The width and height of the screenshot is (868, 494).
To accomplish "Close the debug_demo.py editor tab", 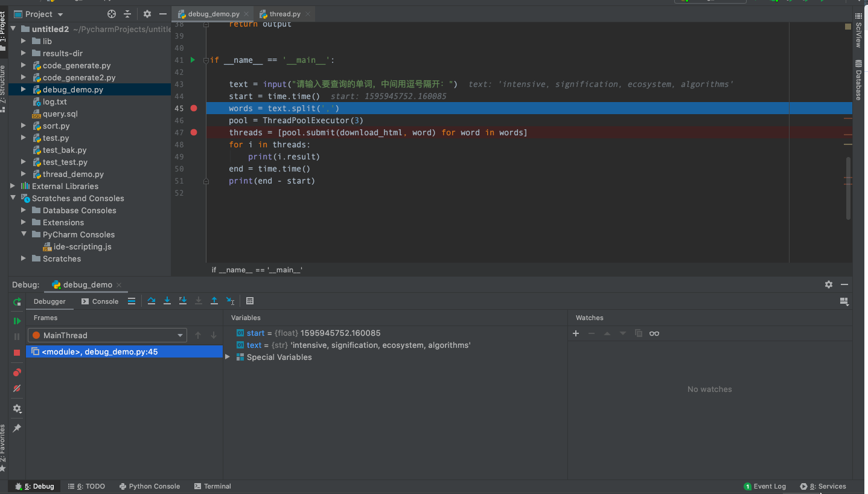I will [x=246, y=14].
